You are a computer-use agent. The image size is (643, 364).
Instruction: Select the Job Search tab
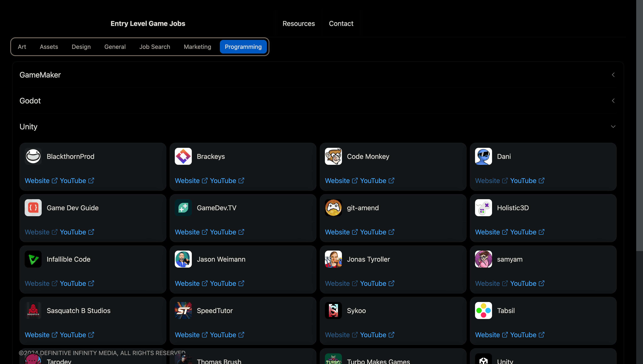[x=154, y=47]
